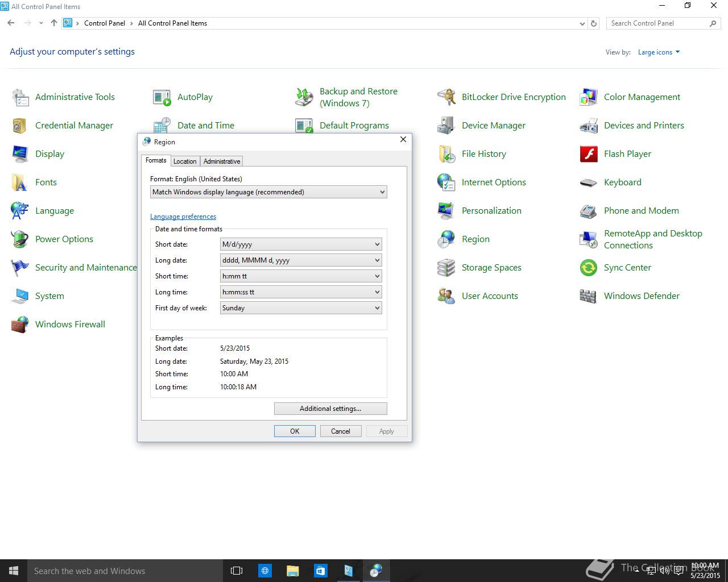Select Control Panel breadcrumb segment

(105, 23)
